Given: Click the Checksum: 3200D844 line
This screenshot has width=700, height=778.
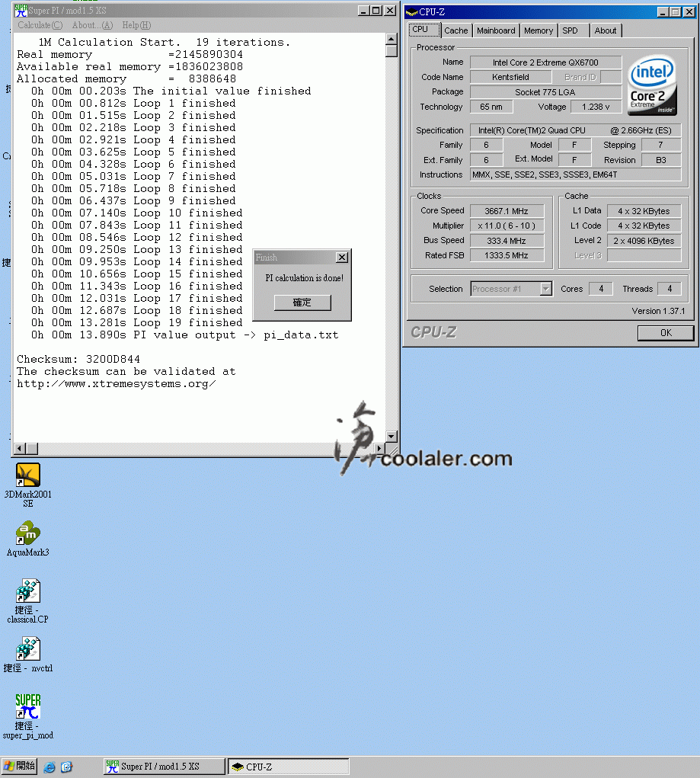Looking at the screenshot, I should pyautogui.click(x=78, y=359).
